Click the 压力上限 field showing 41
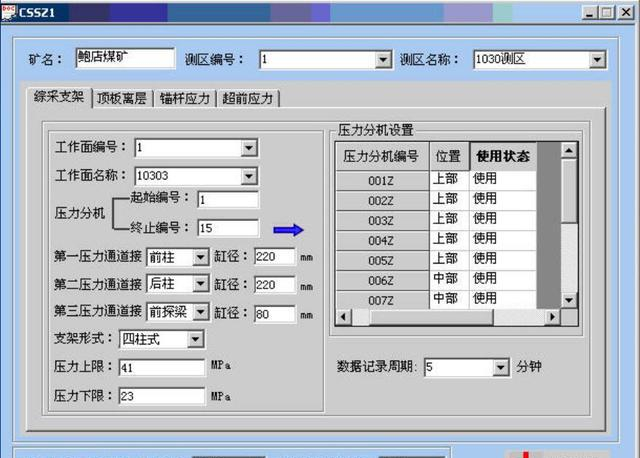640x458 pixels. click(x=162, y=368)
